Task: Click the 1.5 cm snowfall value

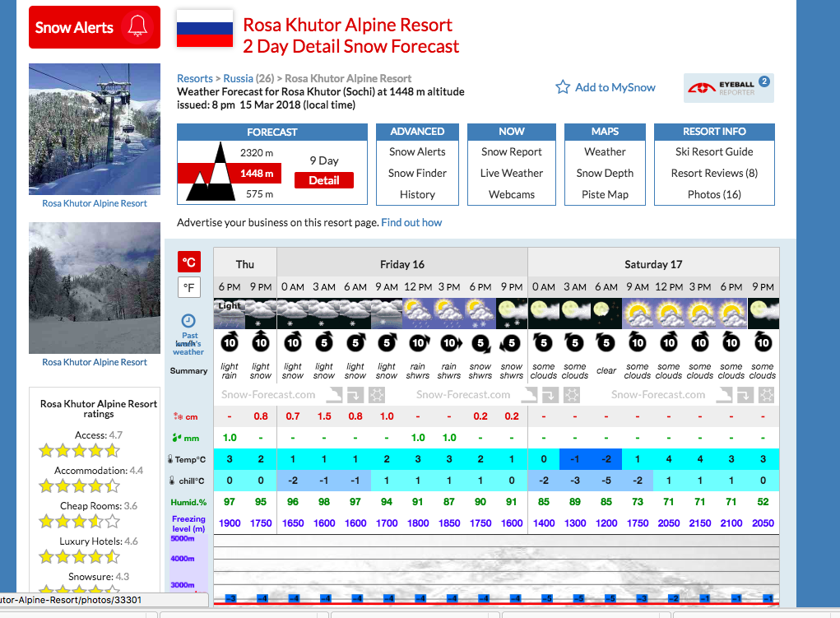Action: pos(324,416)
